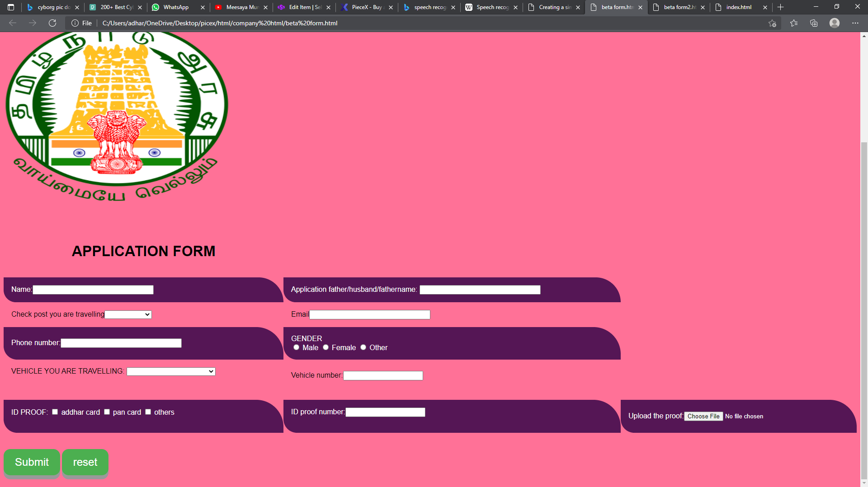Click the reset button

pos(85,462)
